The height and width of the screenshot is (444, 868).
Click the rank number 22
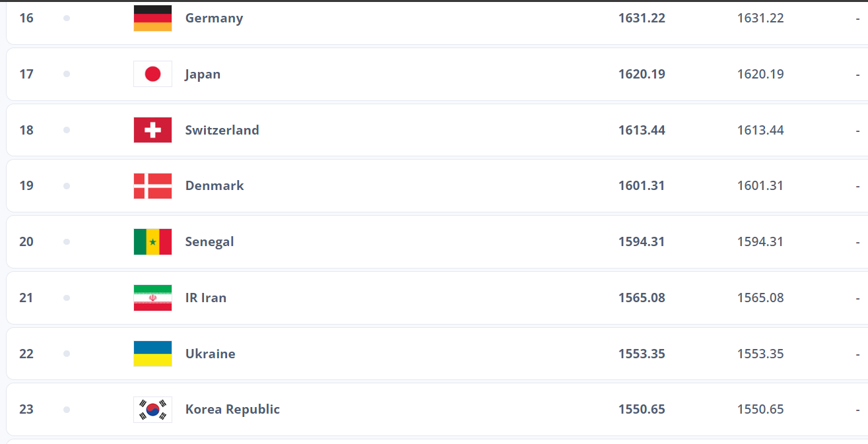[26, 354]
